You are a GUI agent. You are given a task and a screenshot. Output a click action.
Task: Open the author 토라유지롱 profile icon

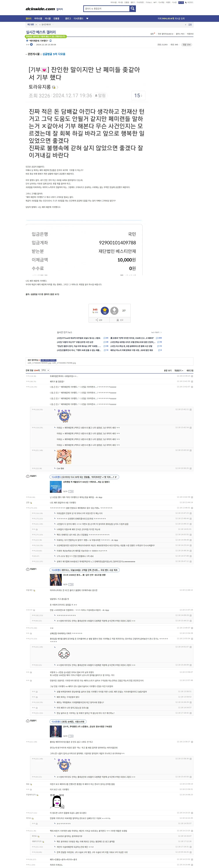click(x=54, y=87)
